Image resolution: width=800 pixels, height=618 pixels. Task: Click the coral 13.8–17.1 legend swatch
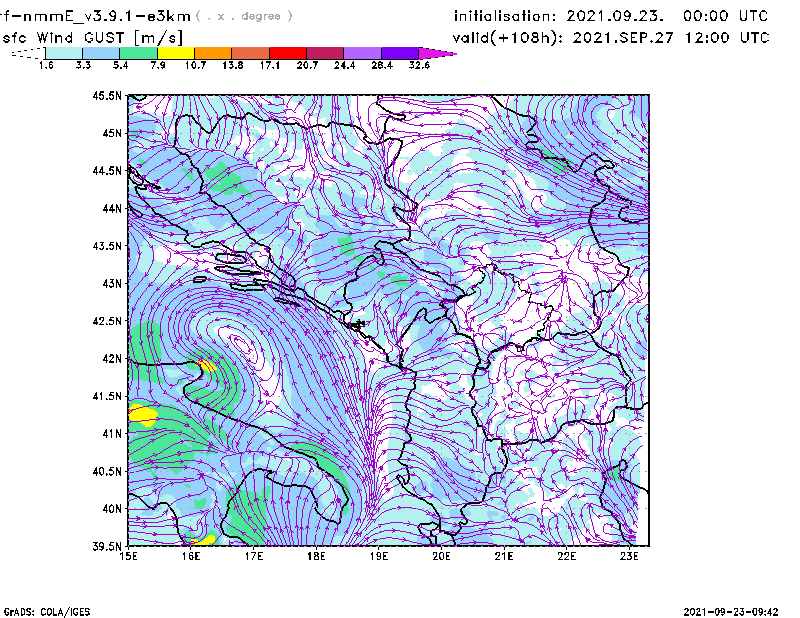pyautogui.click(x=251, y=53)
